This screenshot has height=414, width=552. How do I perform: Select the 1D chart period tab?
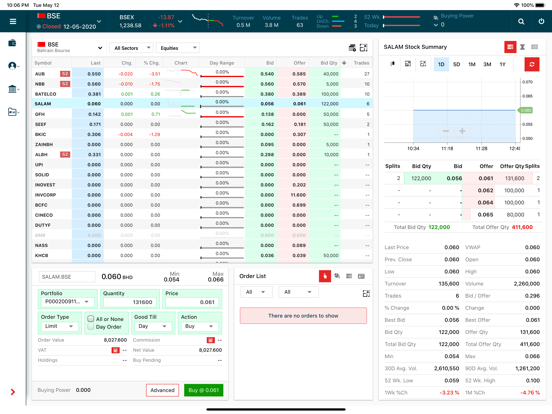pyautogui.click(x=441, y=64)
